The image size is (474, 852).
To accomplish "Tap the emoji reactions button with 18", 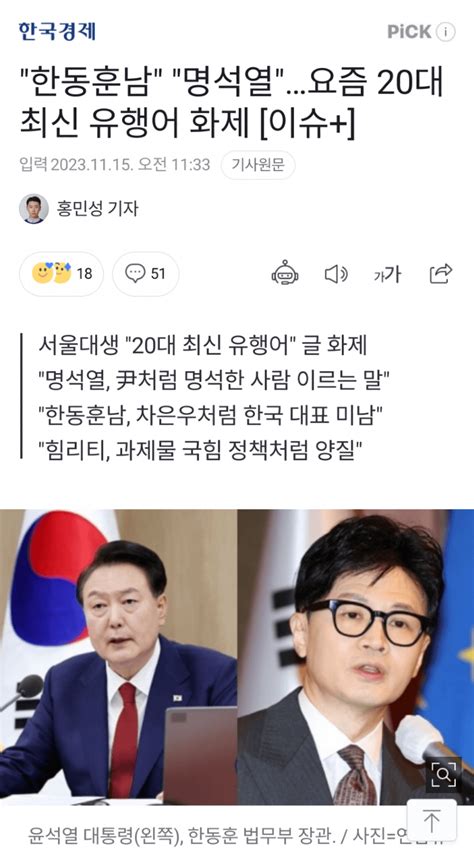I will tap(61, 273).
